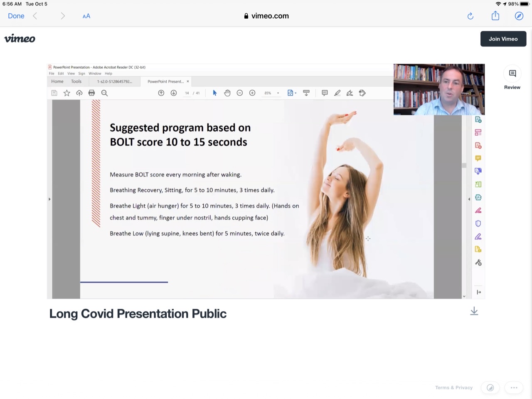Reload the vimeo.com page
532x399 pixels.
470,16
